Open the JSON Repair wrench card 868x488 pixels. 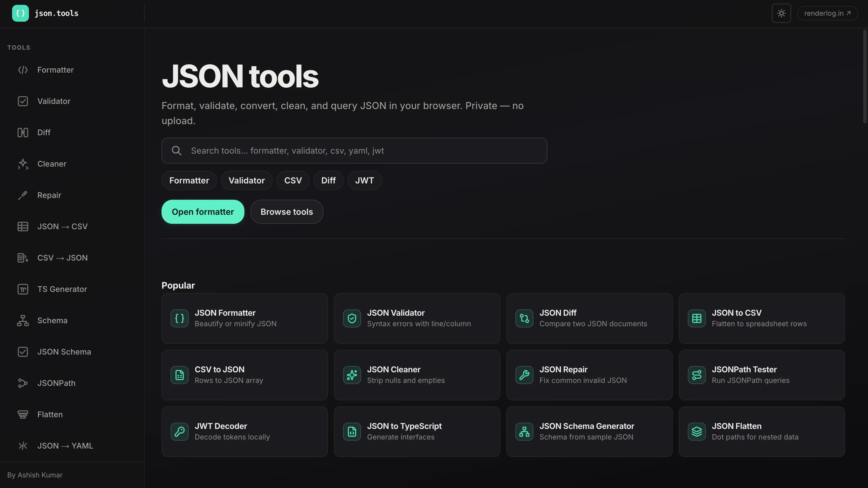(589, 375)
